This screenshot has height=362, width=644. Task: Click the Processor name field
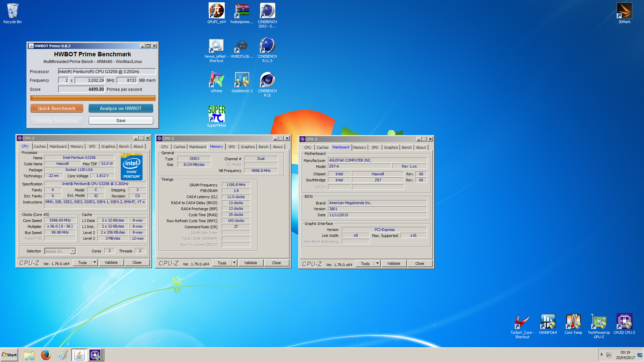pyautogui.click(x=107, y=71)
